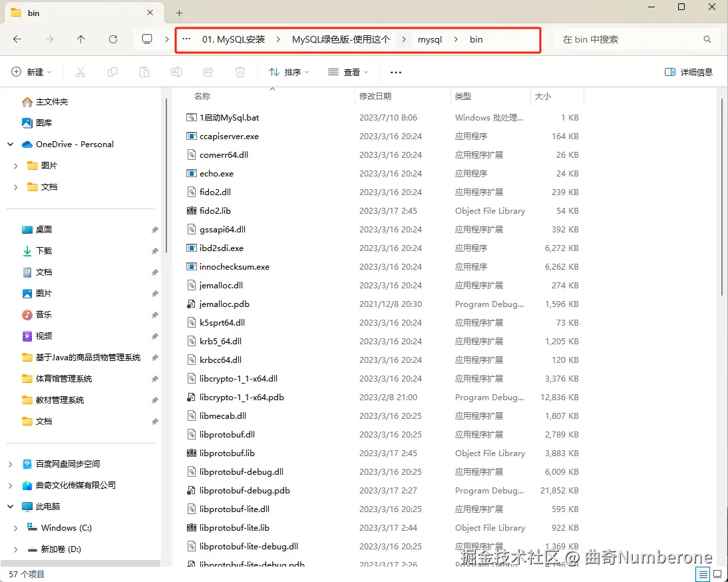Image resolution: width=728 pixels, height=582 pixels.
Task: Open the three-dot more options in toolbar
Action: pyautogui.click(x=395, y=73)
